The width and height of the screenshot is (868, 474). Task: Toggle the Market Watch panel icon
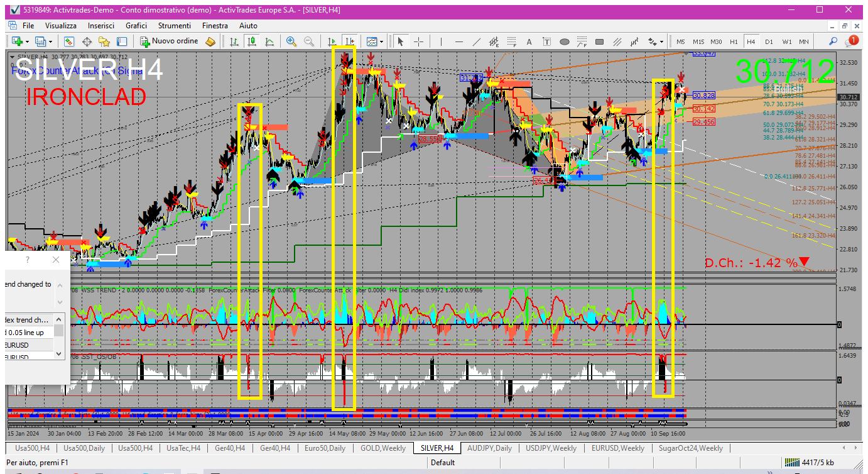coord(69,41)
